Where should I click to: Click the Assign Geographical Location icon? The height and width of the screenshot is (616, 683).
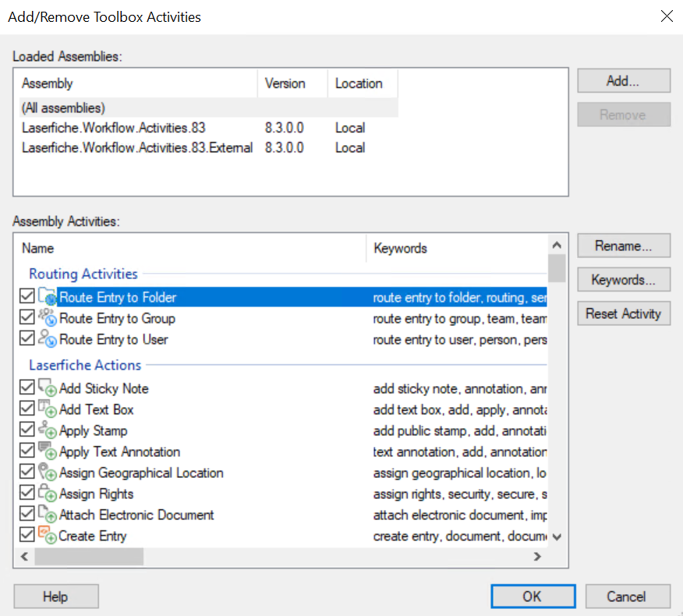click(x=48, y=473)
